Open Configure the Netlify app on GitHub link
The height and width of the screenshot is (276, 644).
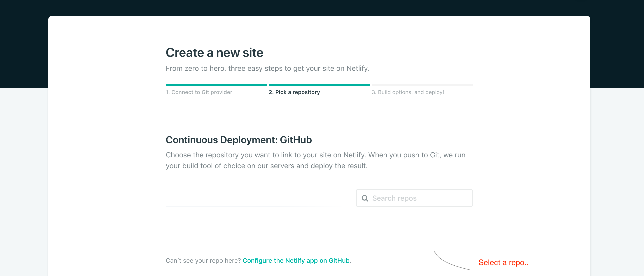click(x=296, y=260)
